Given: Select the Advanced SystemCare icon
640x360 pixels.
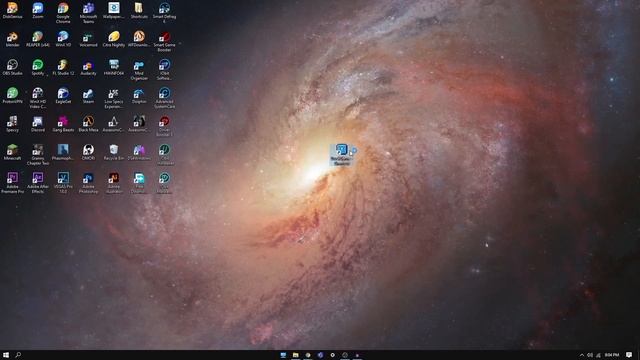Looking at the screenshot, I should click(x=164, y=98).
